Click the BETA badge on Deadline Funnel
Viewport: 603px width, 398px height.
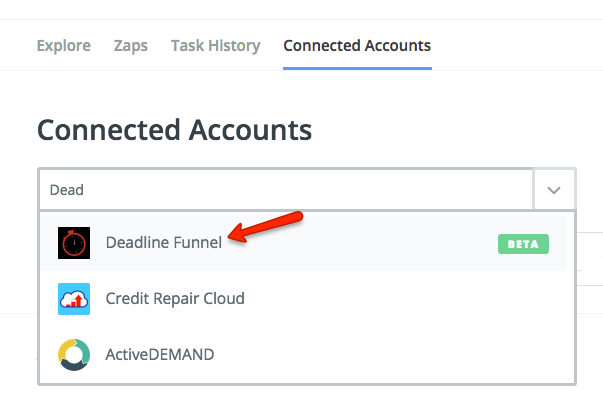pyautogui.click(x=523, y=244)
